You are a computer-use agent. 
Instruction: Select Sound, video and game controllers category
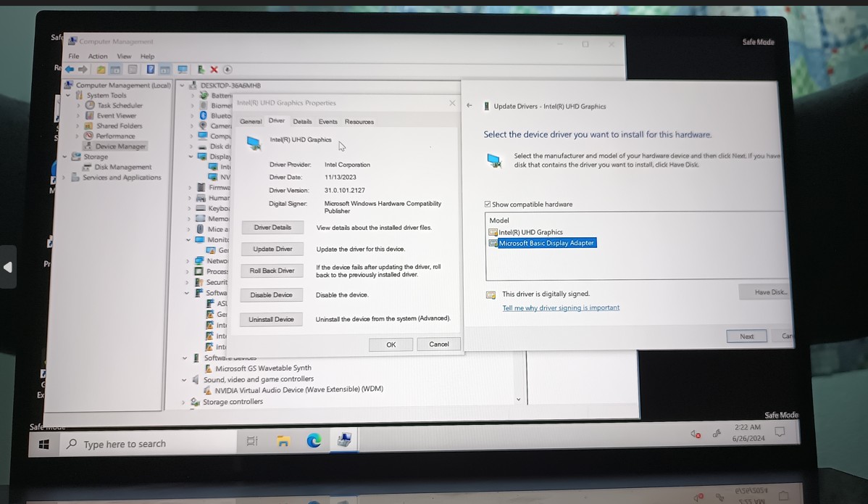click(258, 379)
